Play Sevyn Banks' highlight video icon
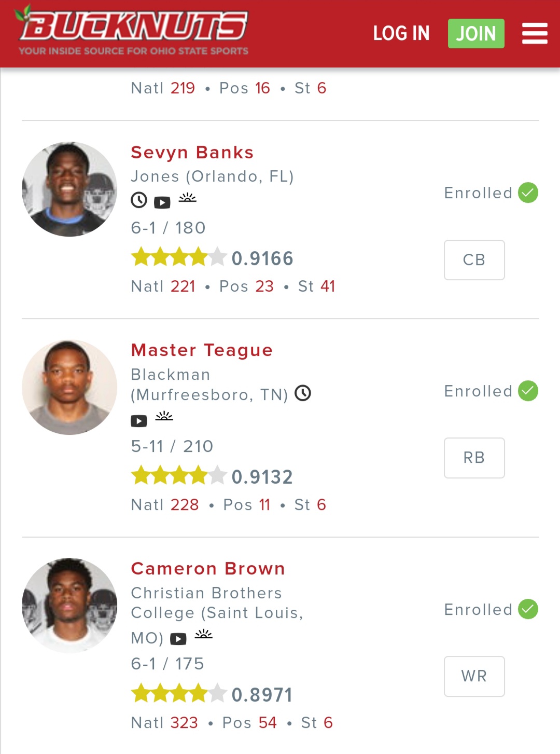 pos(162,202)
